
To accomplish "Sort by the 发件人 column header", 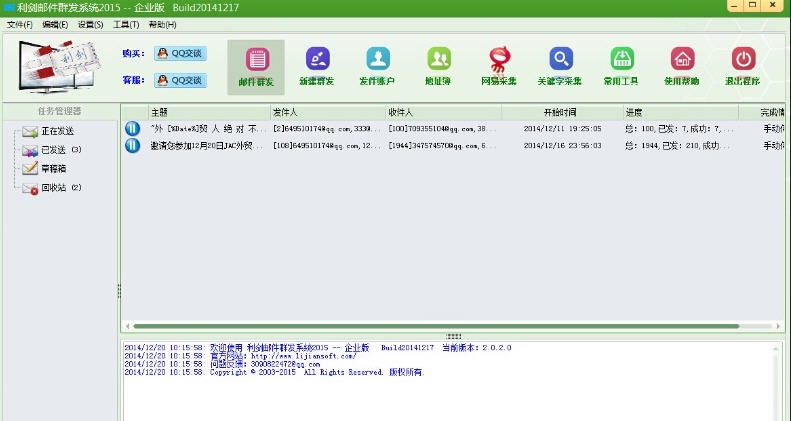I will tap(328, 112).
